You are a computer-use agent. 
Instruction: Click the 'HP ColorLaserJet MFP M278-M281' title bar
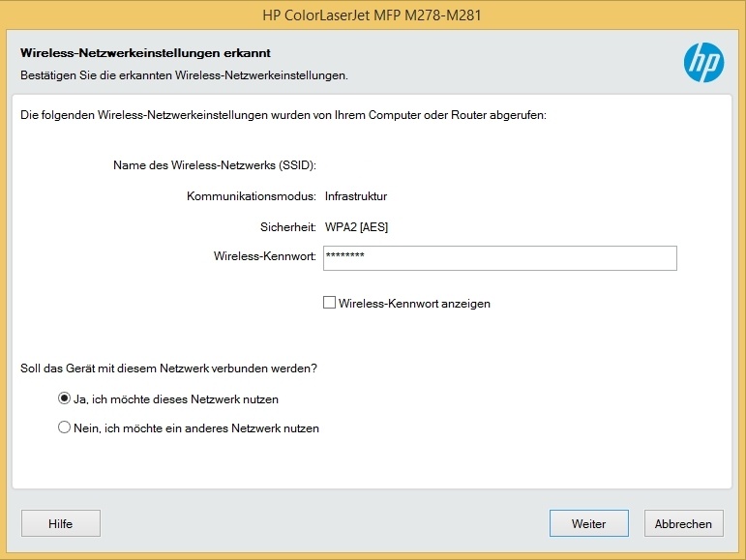373,15
